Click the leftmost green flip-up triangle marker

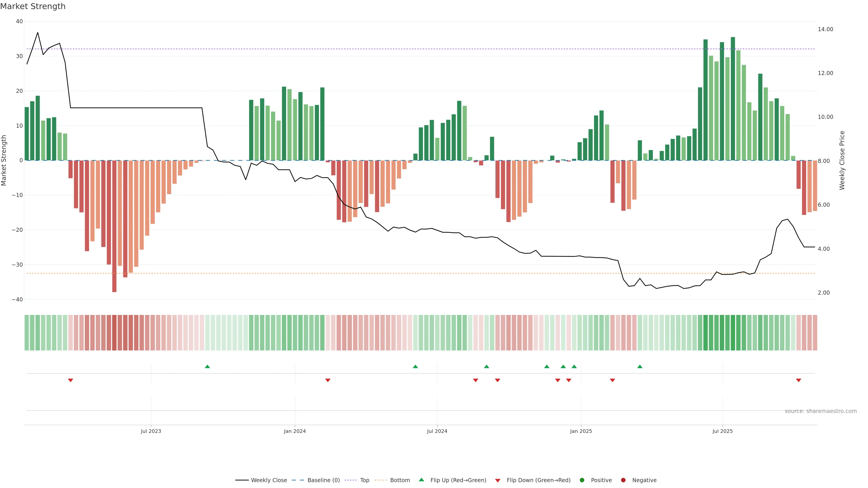[x=207, y=366]
